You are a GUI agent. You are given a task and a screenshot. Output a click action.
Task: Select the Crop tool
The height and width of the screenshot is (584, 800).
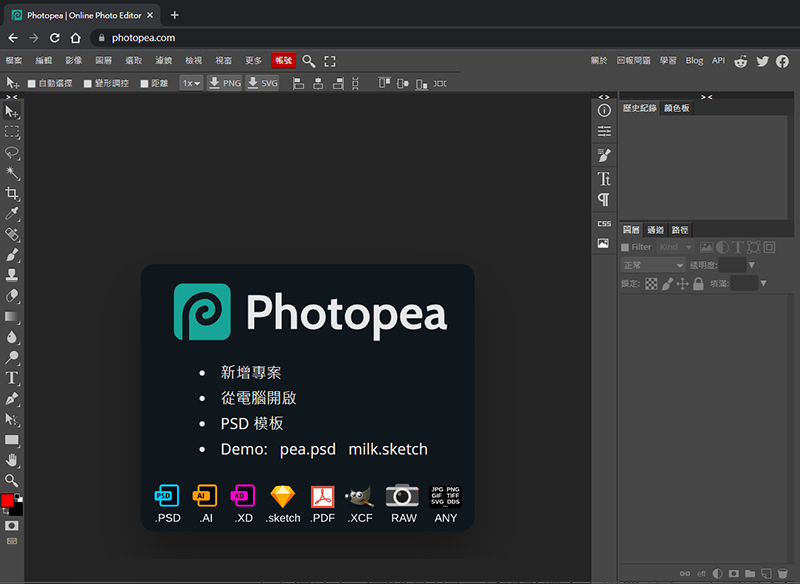coord(12,193)
